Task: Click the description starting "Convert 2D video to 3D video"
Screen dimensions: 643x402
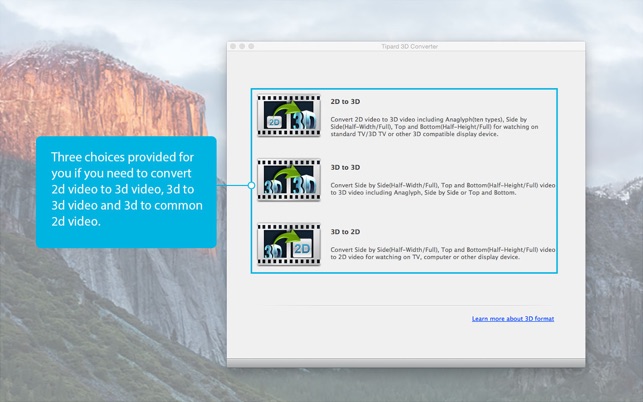Action: pyautogui.click(x=434, y=127)
